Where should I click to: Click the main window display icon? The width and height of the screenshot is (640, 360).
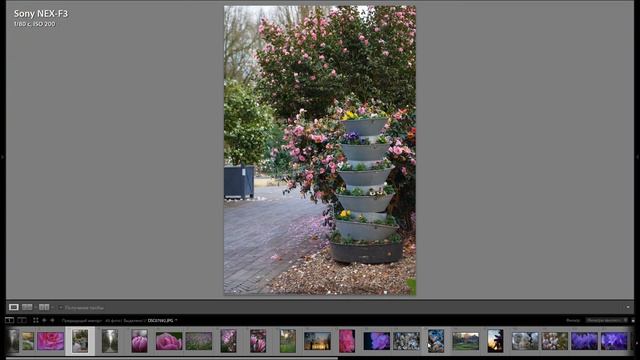pyautogui.click(x=9, y=320)
